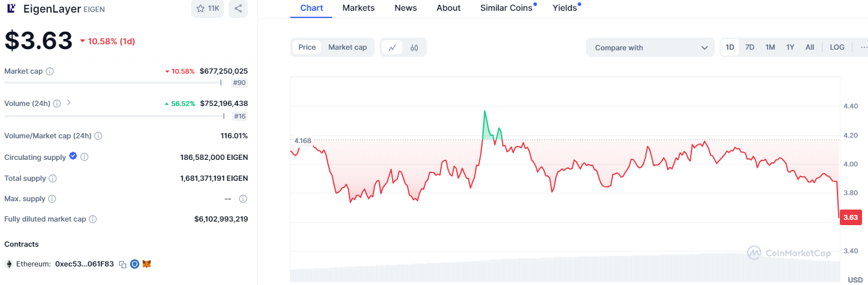Click the Circulating supply verified badge
The image size is (868, 285).
click(73, 156)
